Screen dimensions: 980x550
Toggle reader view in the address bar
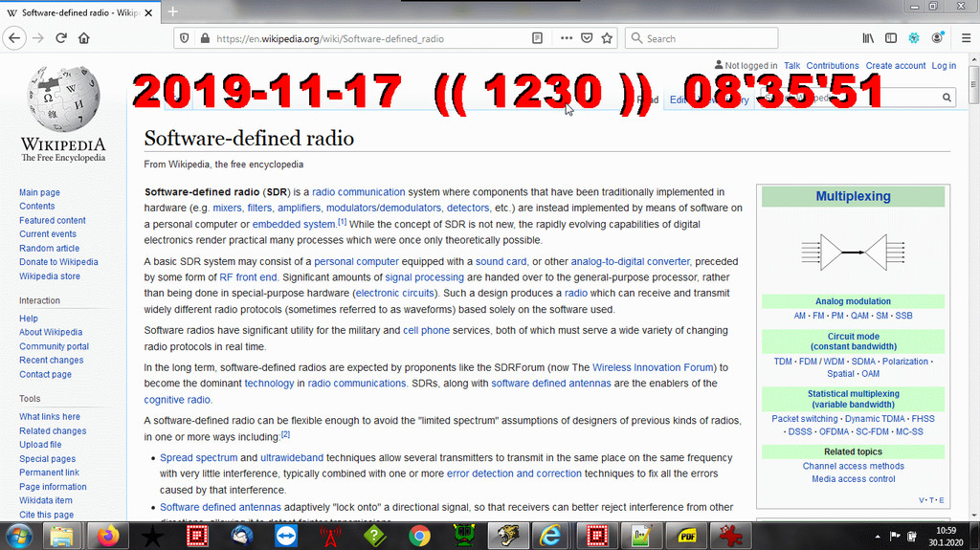[538, 38]
